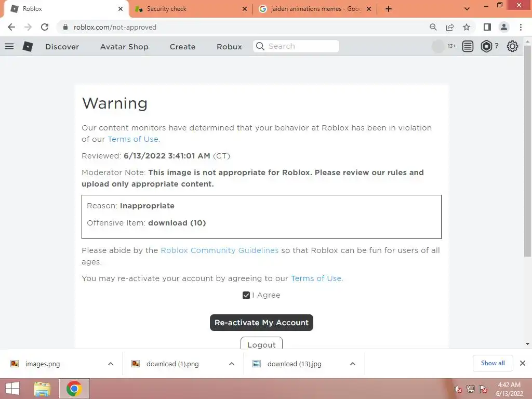The width and height of the screenshot is (532, 399).
Task: Click the browser forward arrow
Action: [28, 27]
